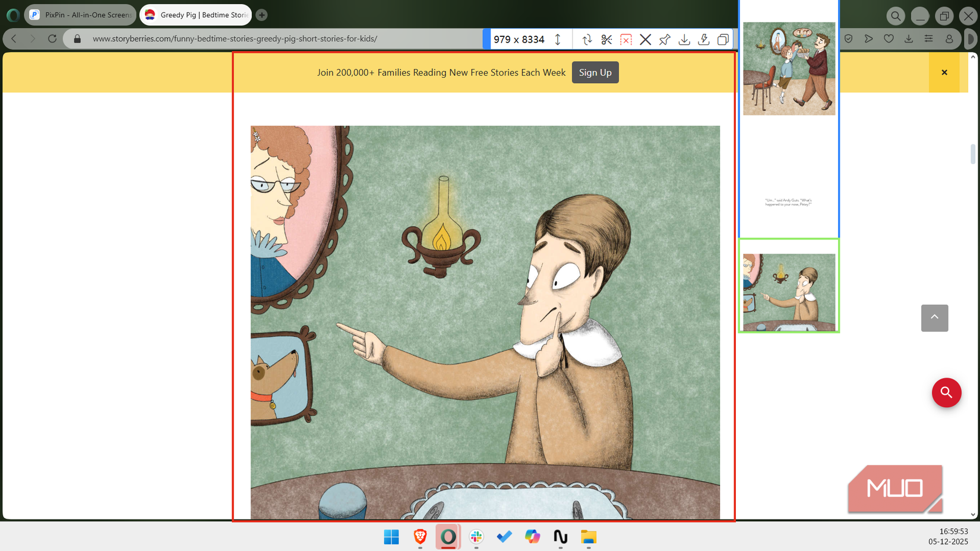
Task: Click the page vertical scrollbar thumb
Action: tap(972, 153)
